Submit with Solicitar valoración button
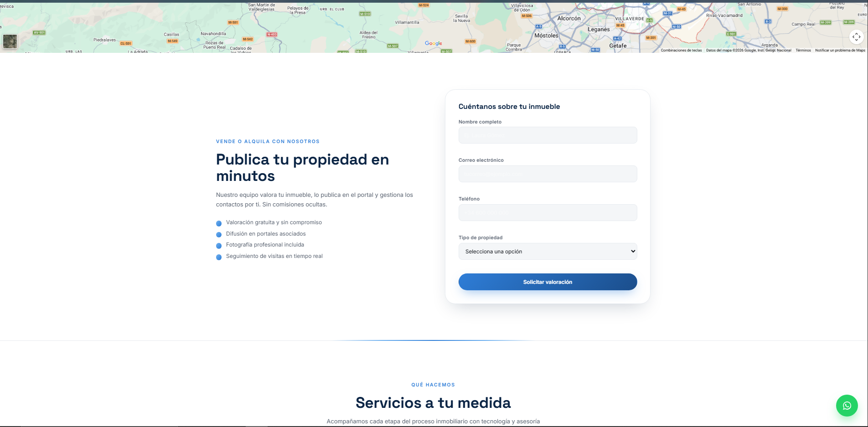The height and width of the screenshot is (427, 868). tap(548, 282)
